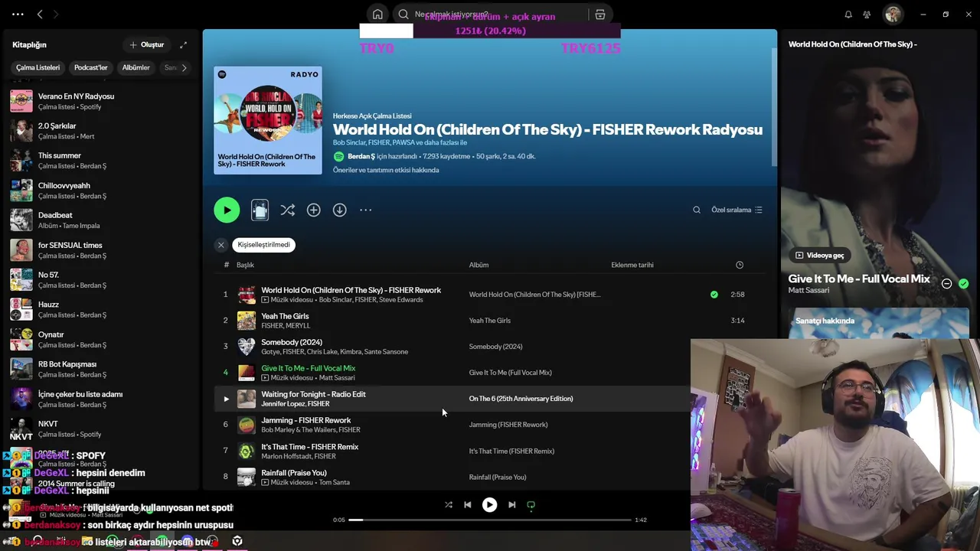The width and height of the screenshot is (980, 551).
Task: Open more options for the playlist
Action: (x=365, y=210)
